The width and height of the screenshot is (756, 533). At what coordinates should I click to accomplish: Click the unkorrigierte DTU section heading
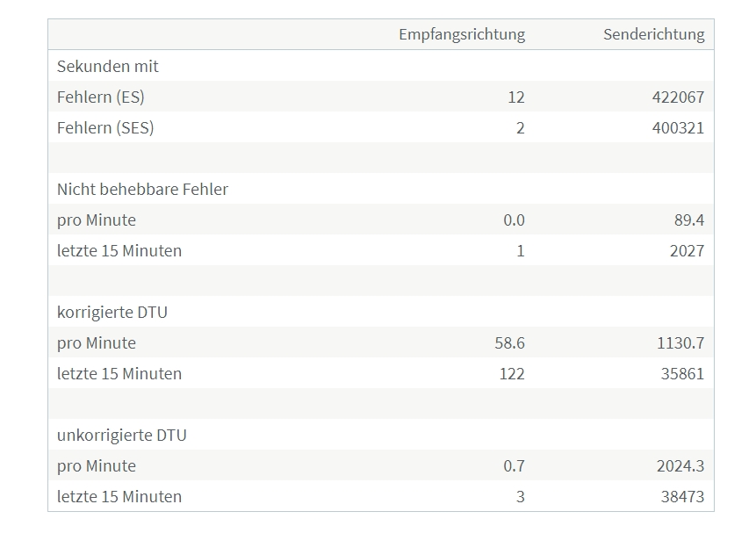[x=122, y=435]
